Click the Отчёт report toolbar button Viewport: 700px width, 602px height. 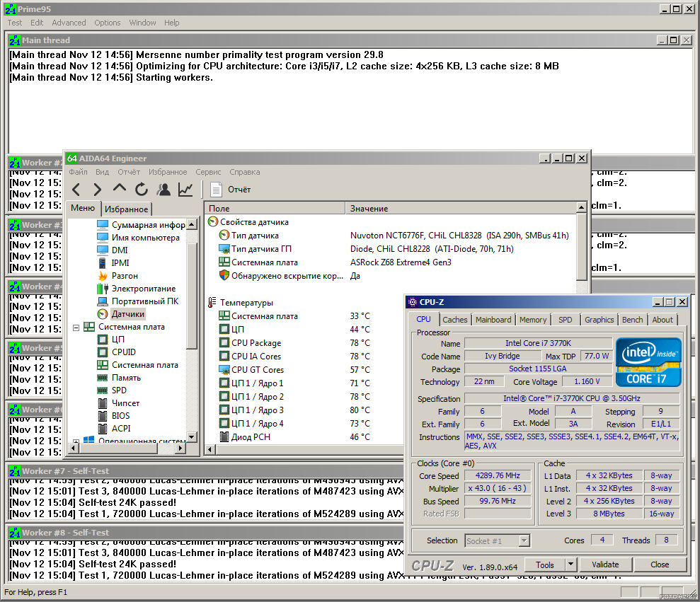[x=230, y=190]
